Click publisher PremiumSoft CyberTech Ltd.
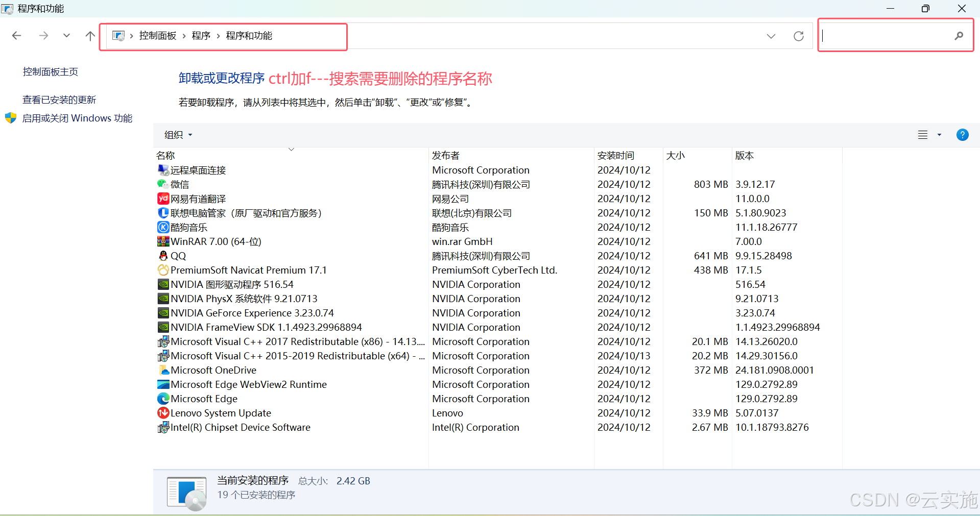 tap(494, 270)
